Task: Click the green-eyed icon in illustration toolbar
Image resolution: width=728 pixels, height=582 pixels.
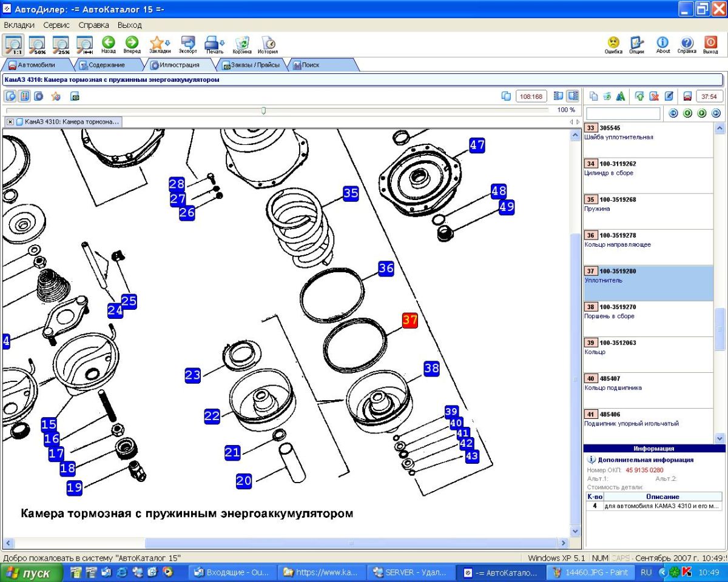Action: 75,96
